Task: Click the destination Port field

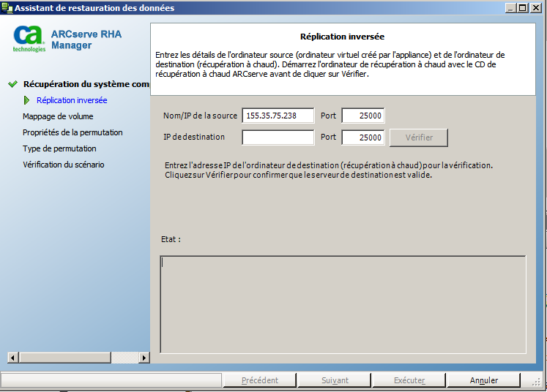Action: point(363,137)
